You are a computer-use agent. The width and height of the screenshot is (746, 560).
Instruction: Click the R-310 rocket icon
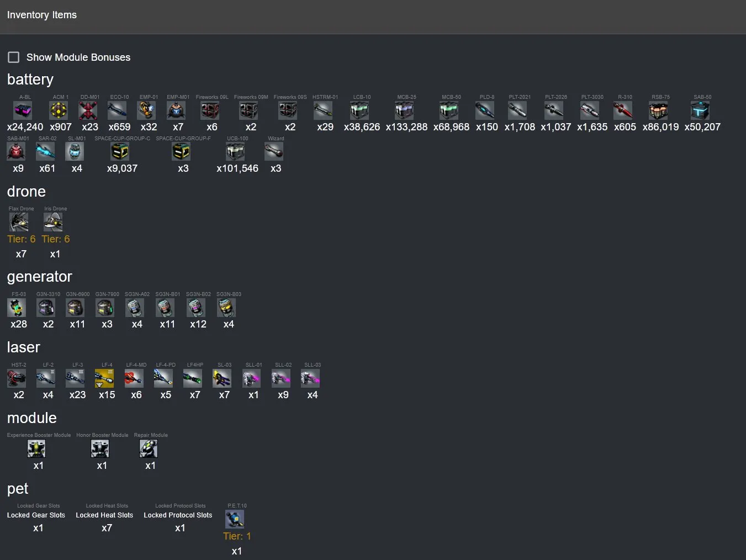[623, 110]
